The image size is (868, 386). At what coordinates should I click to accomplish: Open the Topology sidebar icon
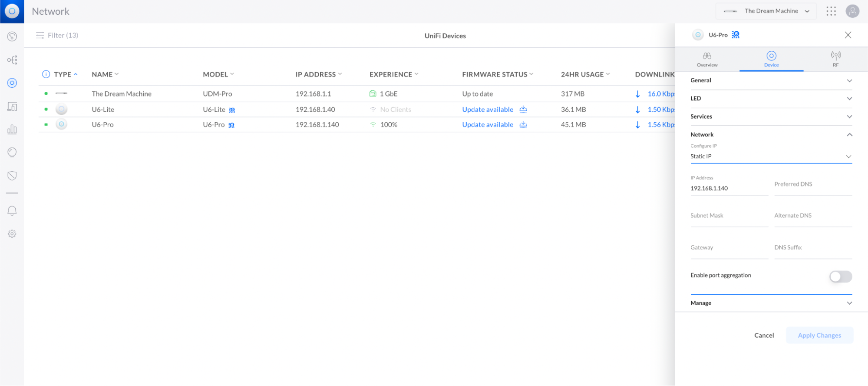click(12, 60)
